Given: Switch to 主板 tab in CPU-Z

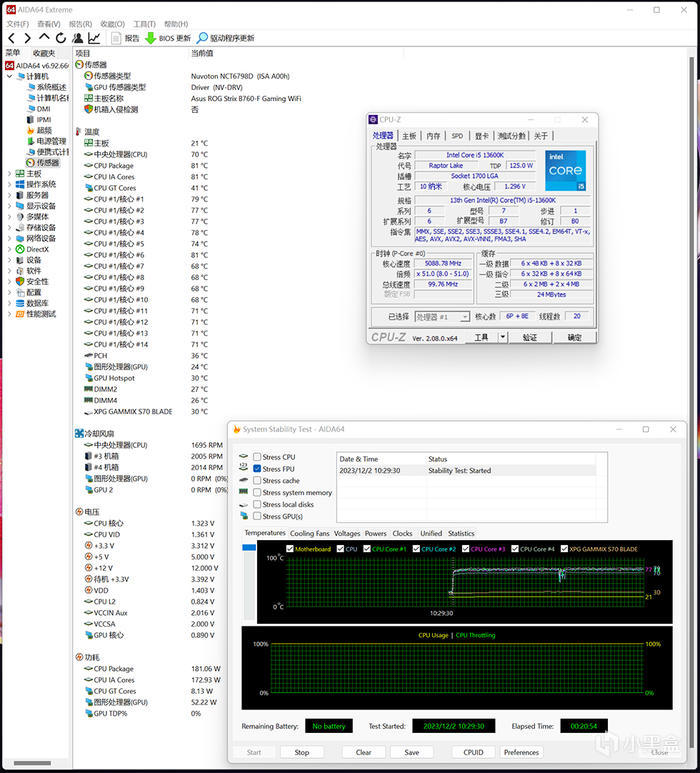Looking at the screenshot, I should point(409,136).
